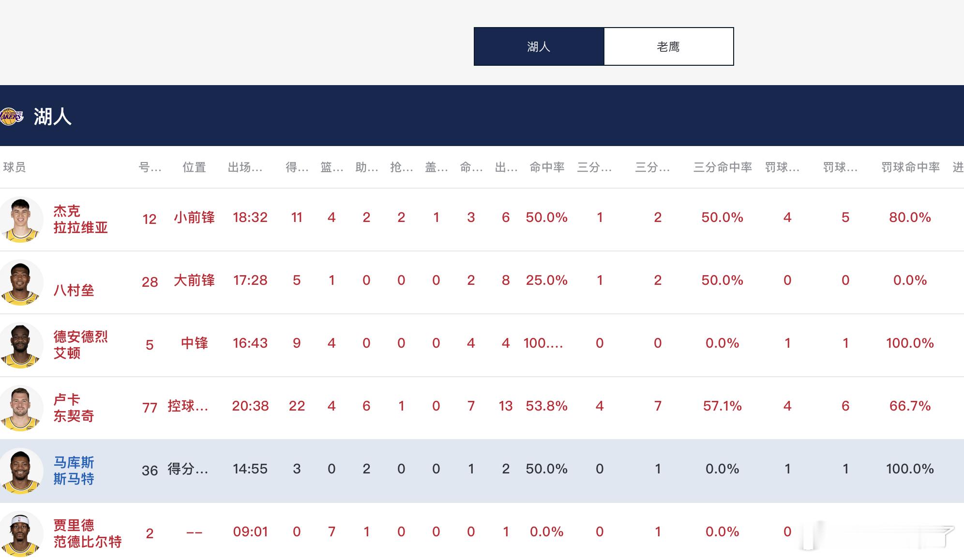Screen dimensions: 964x560
Task: Click the 罚球命中率 column header
Action: tap(910, 167)
